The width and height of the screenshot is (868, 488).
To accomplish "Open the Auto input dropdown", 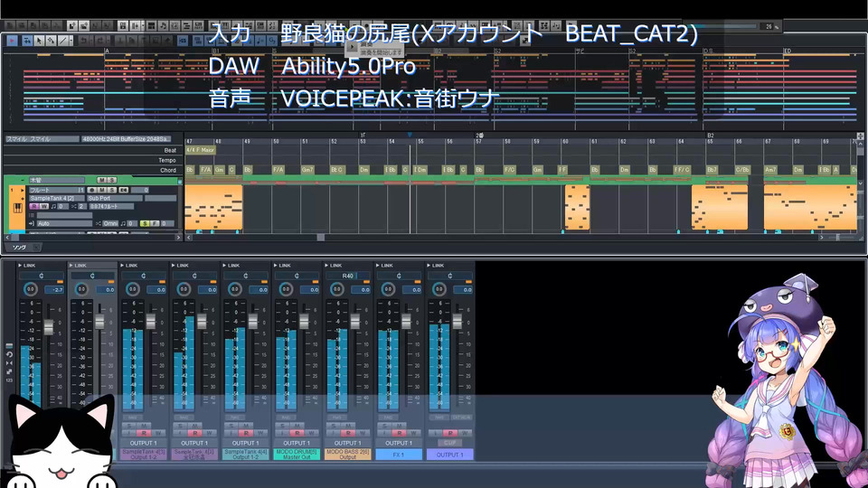I will click(64, 223).
